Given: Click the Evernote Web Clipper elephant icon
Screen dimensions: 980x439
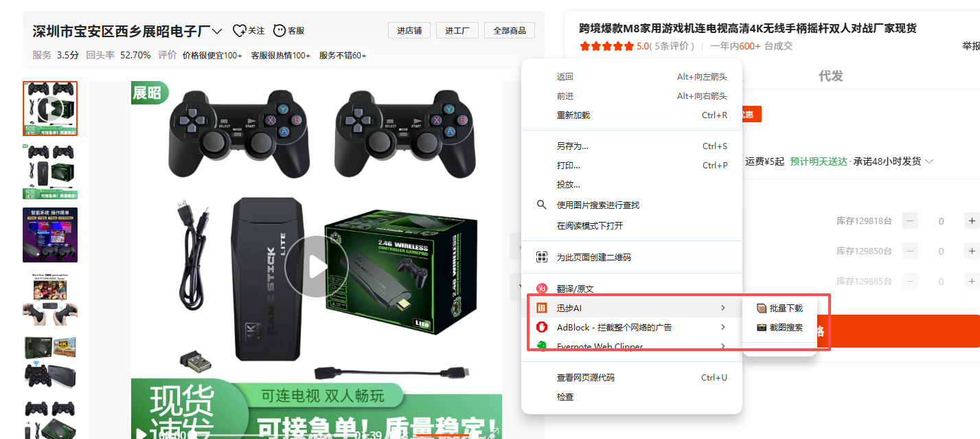Looking at the screenshot, I should click(x=541, y=346).
